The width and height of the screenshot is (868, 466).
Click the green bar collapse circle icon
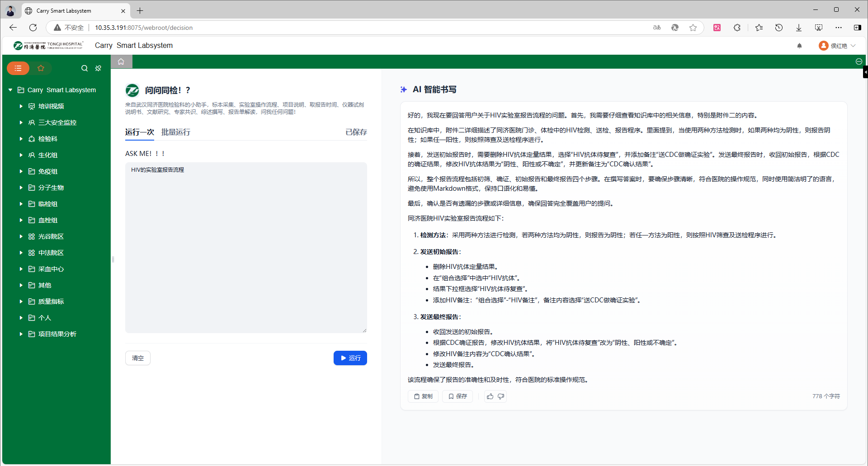pos(859,62)
